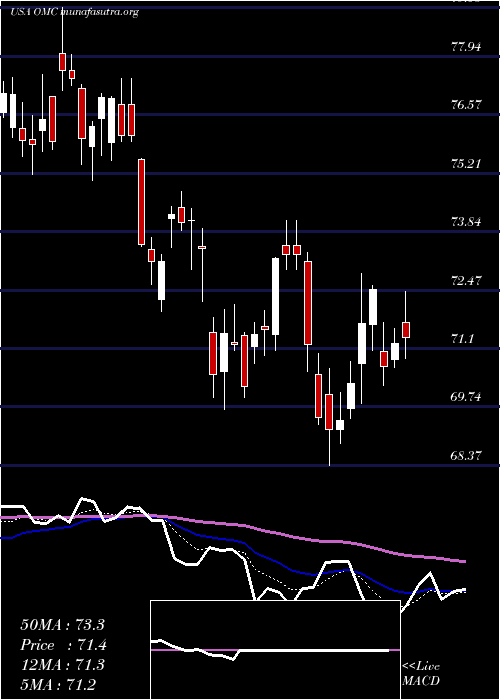
Task: Select the 73.84 price axis label
Action: (467, 221)
